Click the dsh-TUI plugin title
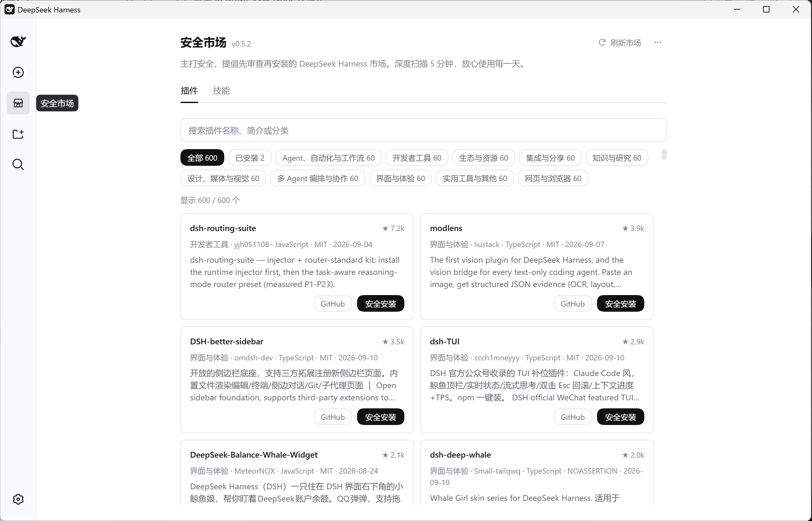Viewport: 812px width, 521px height. click(445, 342)
